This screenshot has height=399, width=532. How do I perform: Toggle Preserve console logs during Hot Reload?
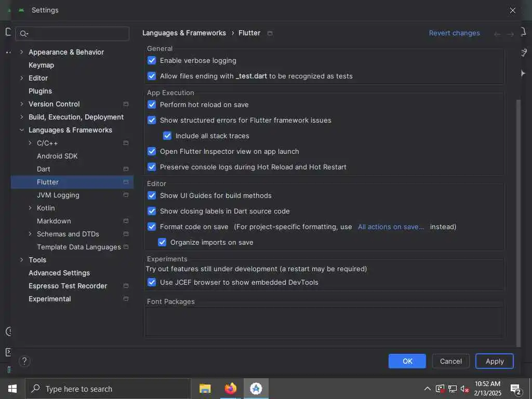point(152,167)
